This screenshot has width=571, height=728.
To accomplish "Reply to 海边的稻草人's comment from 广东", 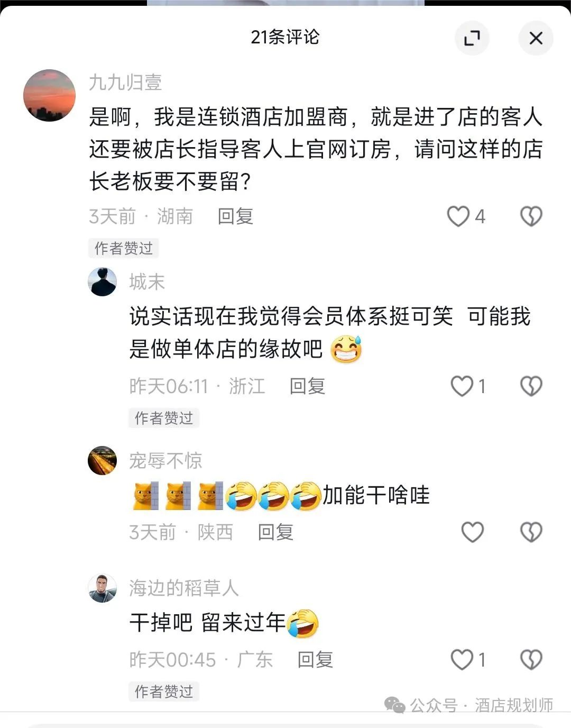I will pos(315,660).
